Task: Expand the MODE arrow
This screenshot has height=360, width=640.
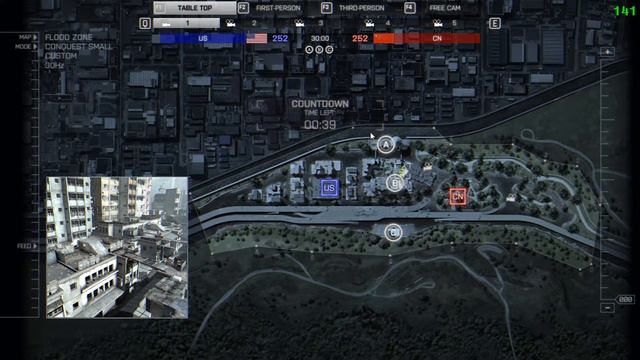Action: click(x=35, y=47)
